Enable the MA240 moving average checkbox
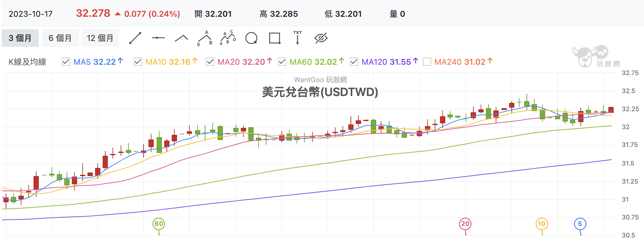The image size is (644, 241). [427, 62]
